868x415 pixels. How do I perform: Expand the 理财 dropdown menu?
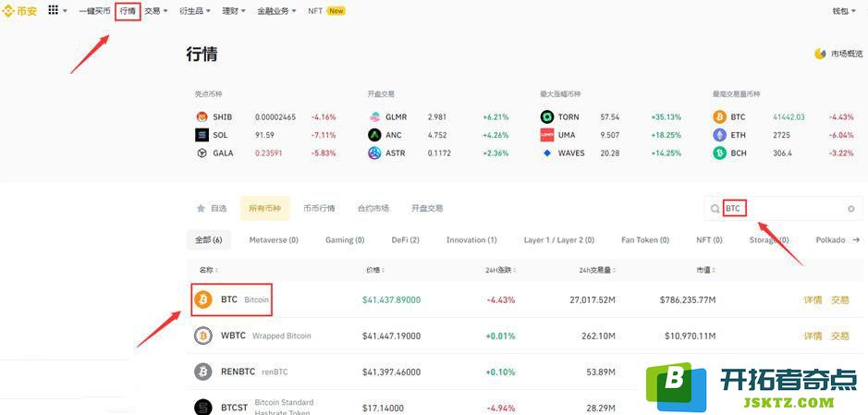click(234, 10)
